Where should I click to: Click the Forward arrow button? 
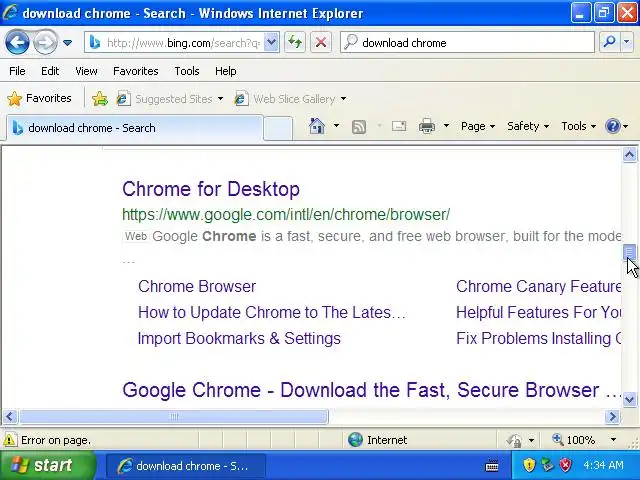click(x=45, y=42)
